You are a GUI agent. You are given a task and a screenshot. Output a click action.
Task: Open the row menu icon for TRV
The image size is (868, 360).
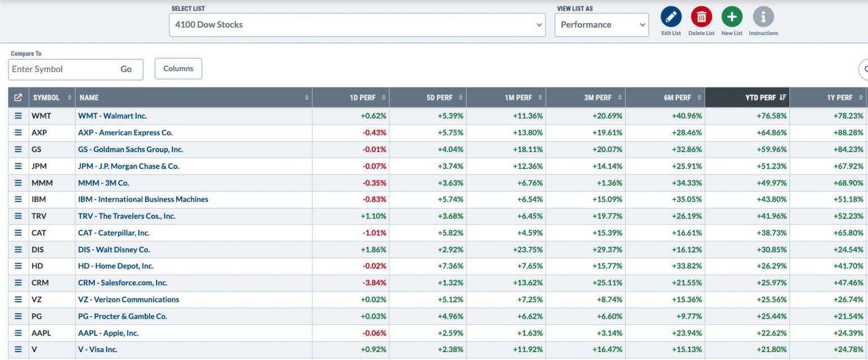tap(18, 216)
